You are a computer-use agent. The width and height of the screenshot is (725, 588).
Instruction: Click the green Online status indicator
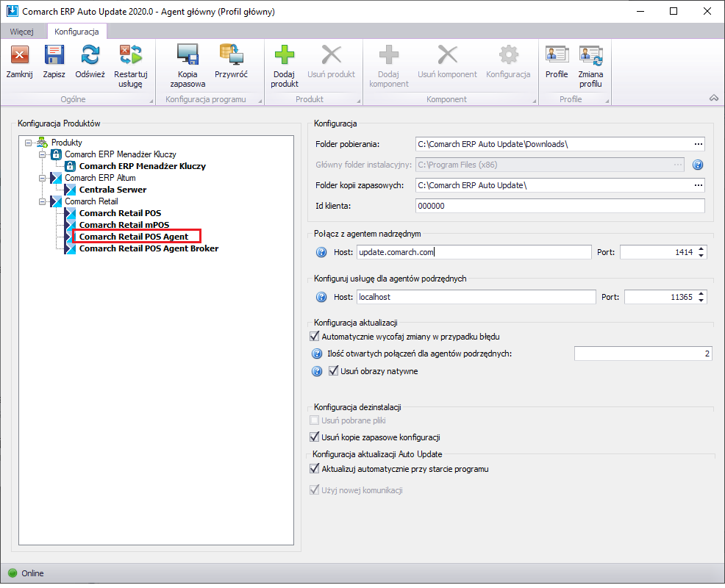13,573
